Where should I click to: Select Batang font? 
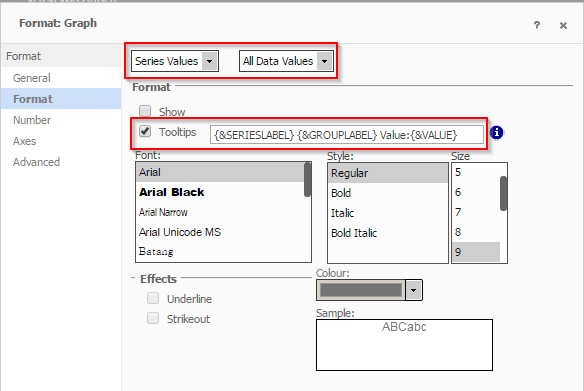coord(220,252)
